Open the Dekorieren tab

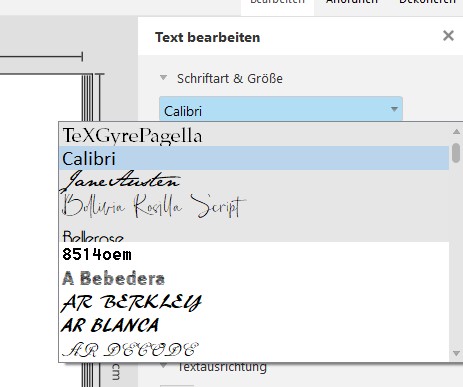pyautogui.click(x=428, y=3)
